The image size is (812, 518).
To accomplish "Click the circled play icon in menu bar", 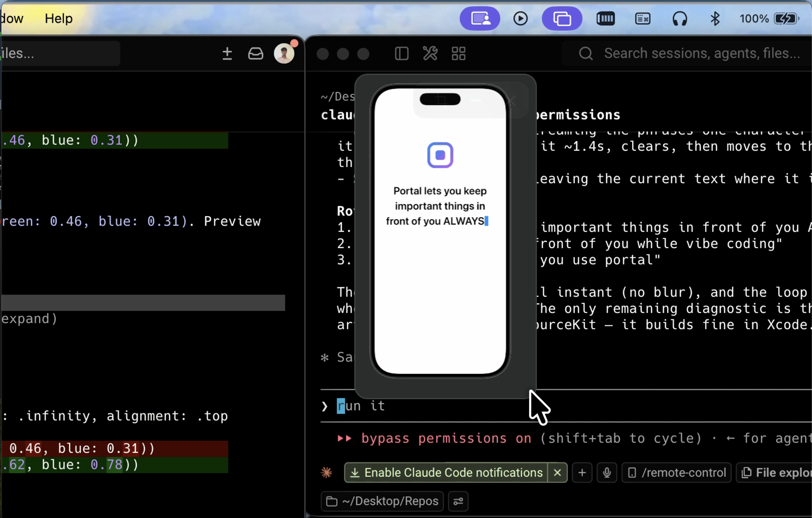I will click(x=520, y=19).
